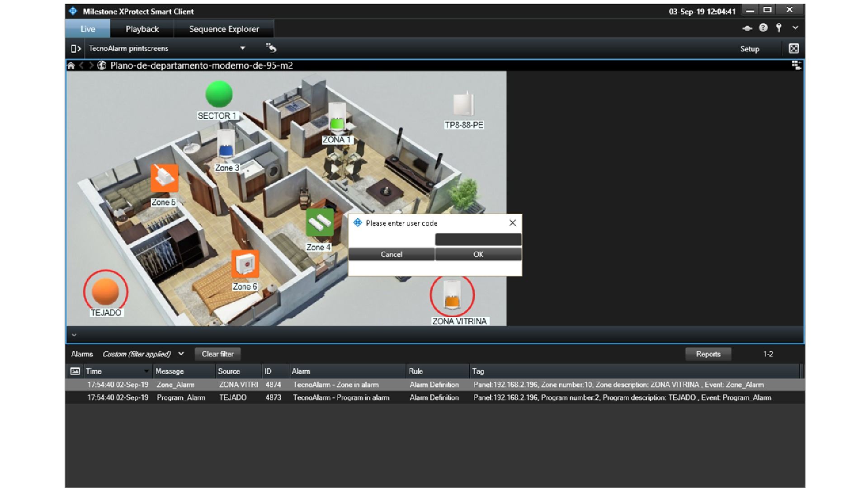Confirm user code with OK button
Image resolution: width=868 pixels, height=488 pixels.
pyautogui.click(x=478, y=254)
